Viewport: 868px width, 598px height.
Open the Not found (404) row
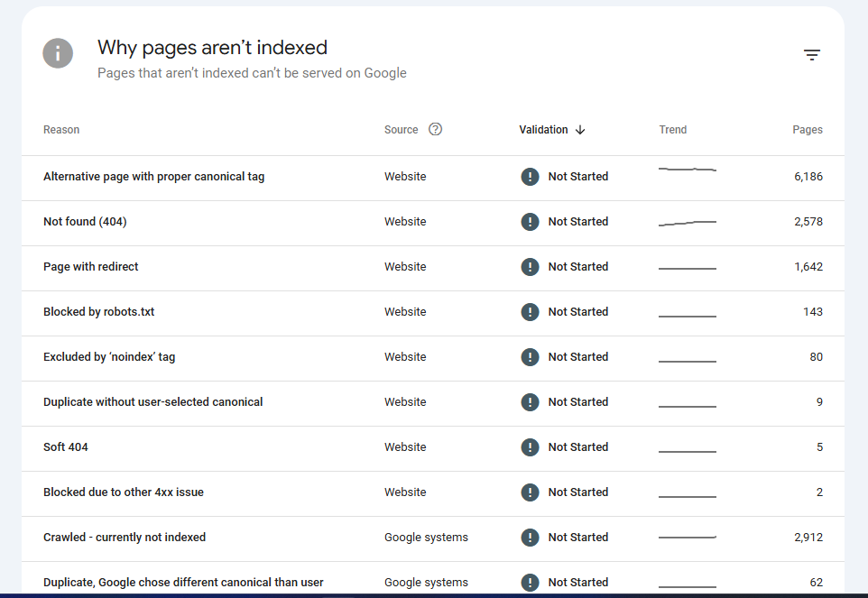pos(433,221)
